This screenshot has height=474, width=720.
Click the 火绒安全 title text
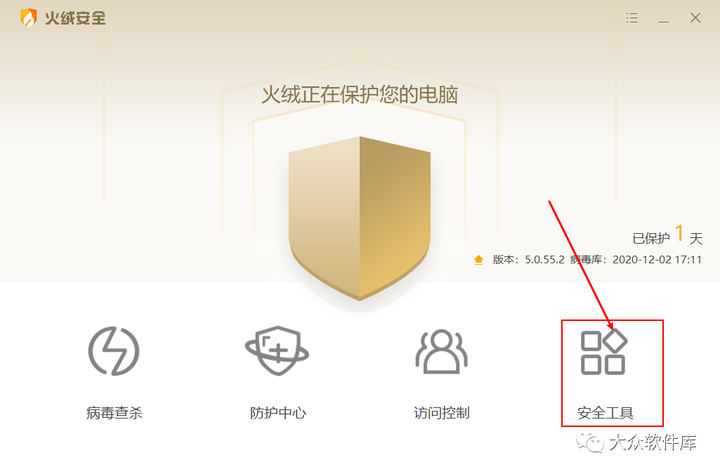click(x=75, y=18)
